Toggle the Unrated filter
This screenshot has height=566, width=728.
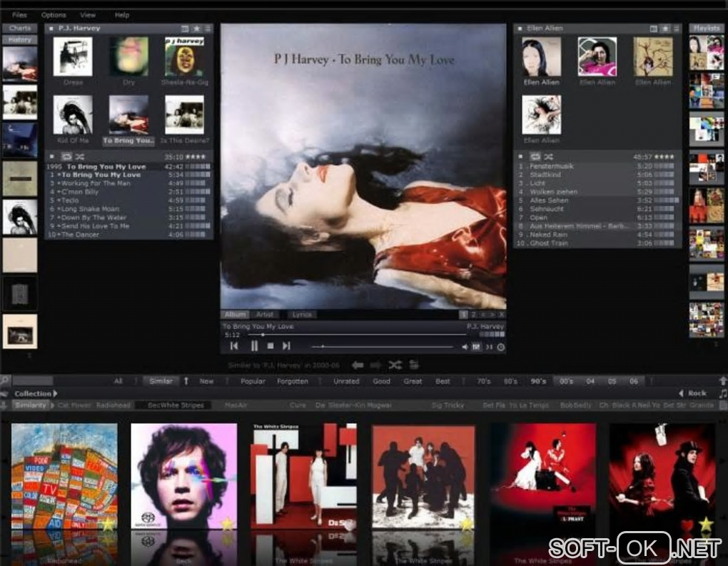[346, 381]
